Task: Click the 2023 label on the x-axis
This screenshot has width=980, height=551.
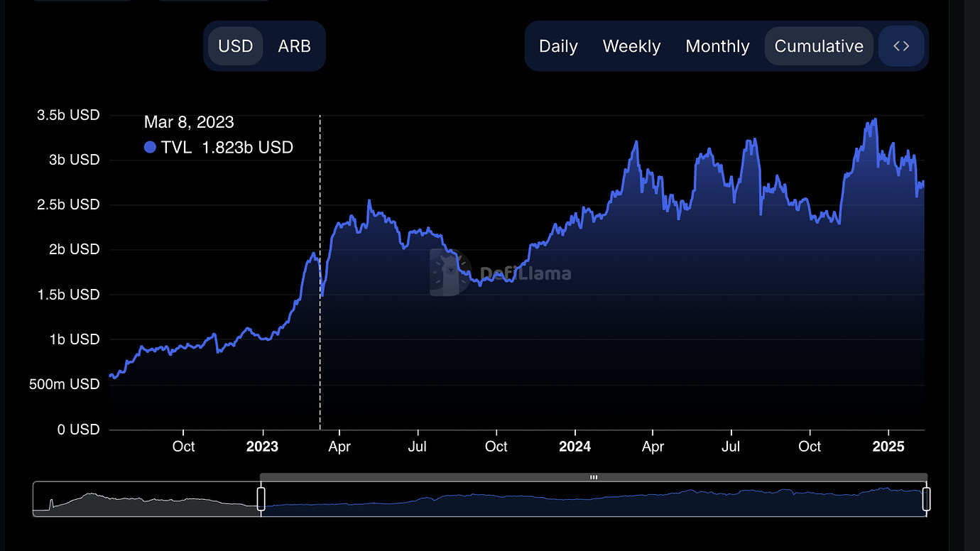Action: tap(262, 446)
